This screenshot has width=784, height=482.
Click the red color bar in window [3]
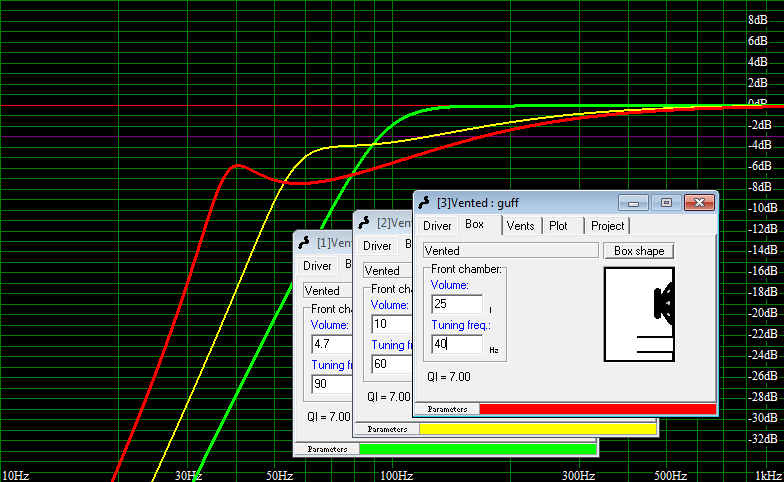click(598, 409)
